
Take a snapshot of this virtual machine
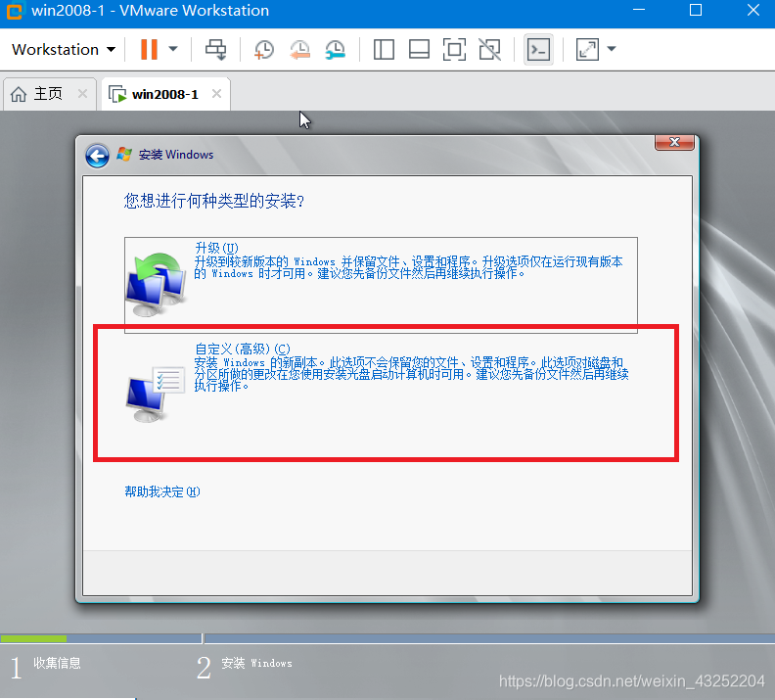[264, 49]
